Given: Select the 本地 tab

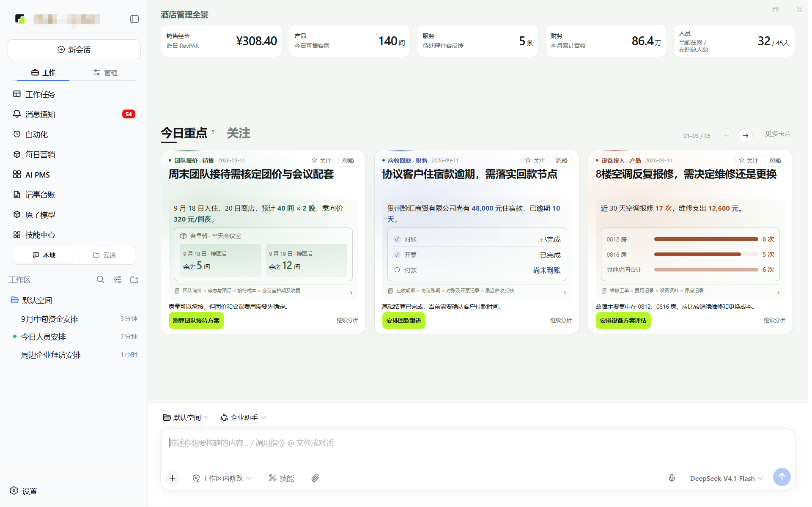Looking at the screenshot, I should pyautogui.click(x=44, y=255).
